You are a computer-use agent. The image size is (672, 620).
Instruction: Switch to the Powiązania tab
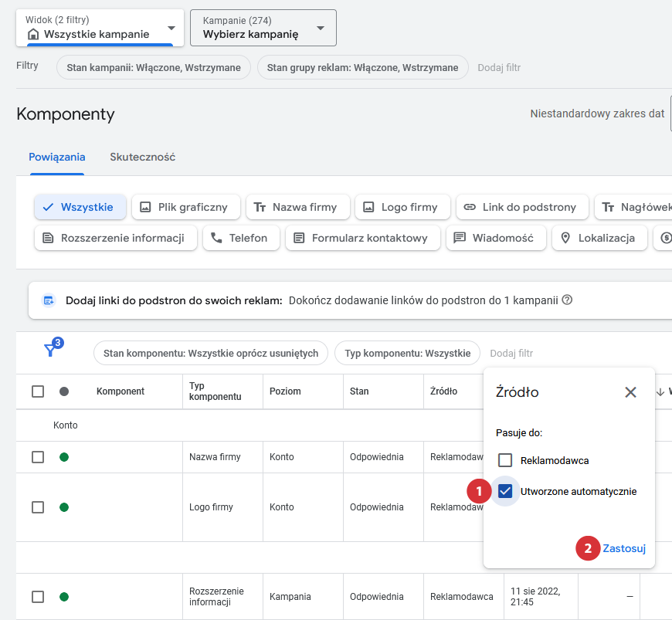pyautogui.click(x=57, y=157)
